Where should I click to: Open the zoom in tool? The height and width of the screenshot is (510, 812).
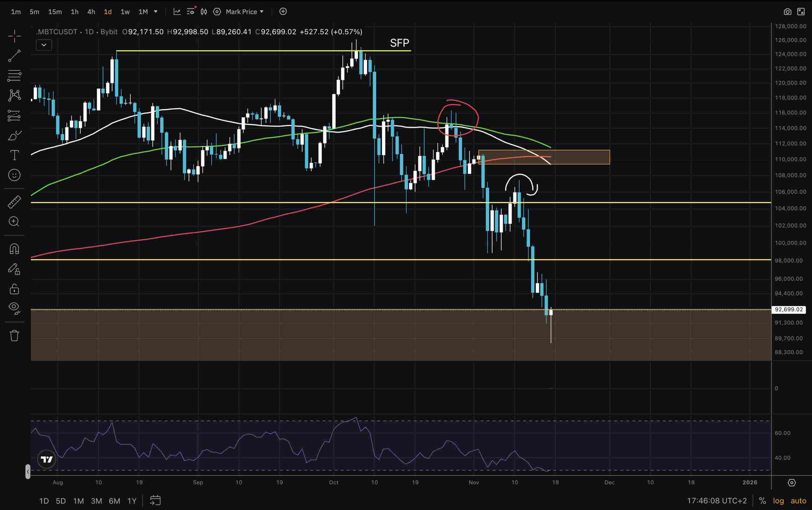pos(14,222)
